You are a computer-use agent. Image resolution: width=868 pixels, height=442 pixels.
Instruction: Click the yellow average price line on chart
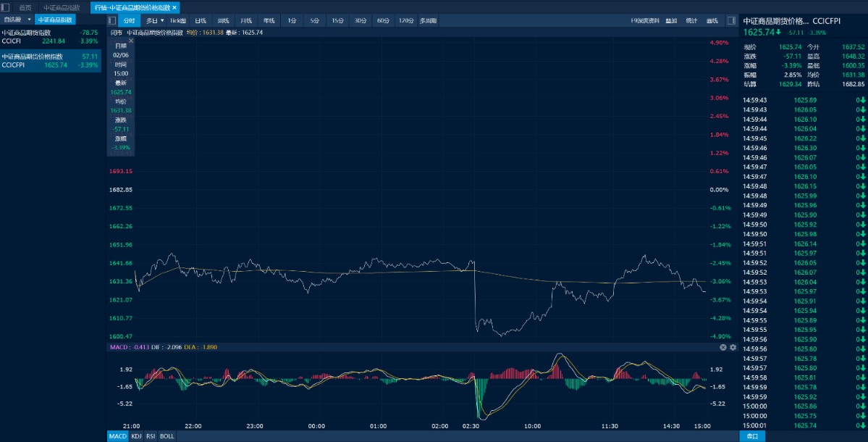click(x=362, y=272)
